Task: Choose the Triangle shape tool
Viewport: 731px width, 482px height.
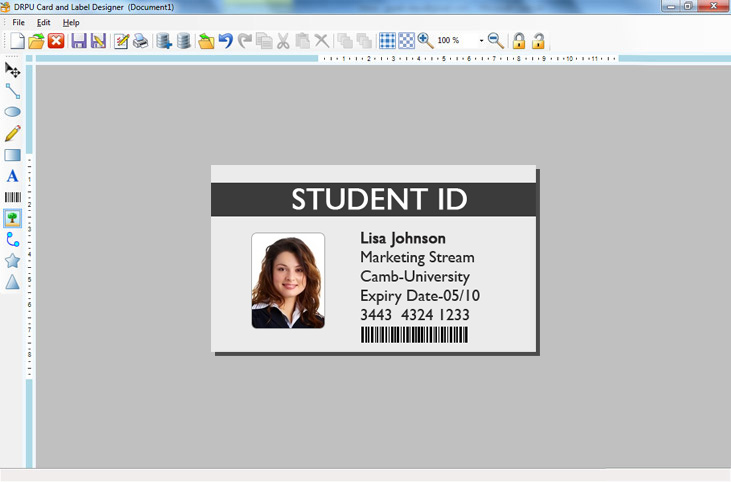Action: (x=12, y=283)
